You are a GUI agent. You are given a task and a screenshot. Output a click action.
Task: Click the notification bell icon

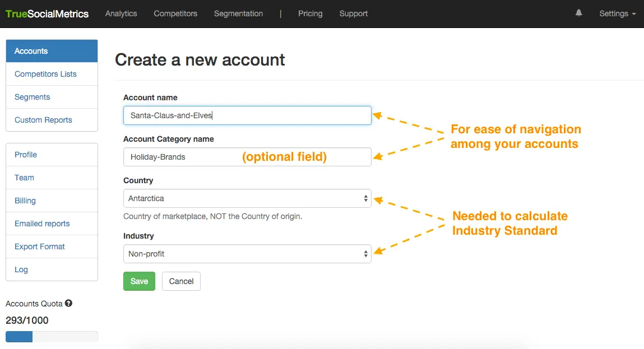click(578, 13)
